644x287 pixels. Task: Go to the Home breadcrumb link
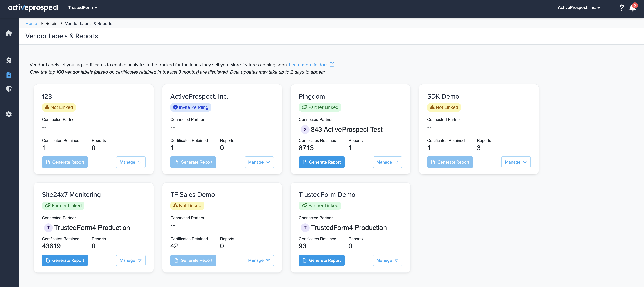coord(31,24)
